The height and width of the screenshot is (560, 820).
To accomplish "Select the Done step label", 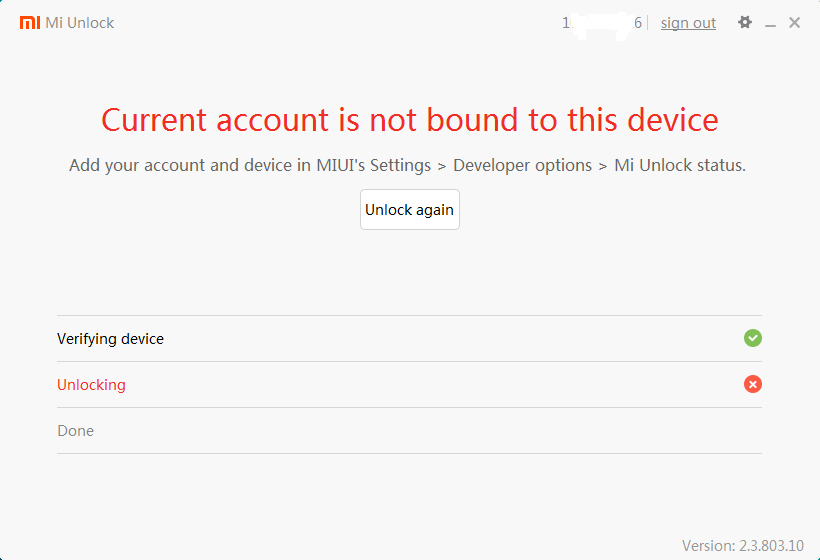I will pyautogui.click(x=75, y=431).
